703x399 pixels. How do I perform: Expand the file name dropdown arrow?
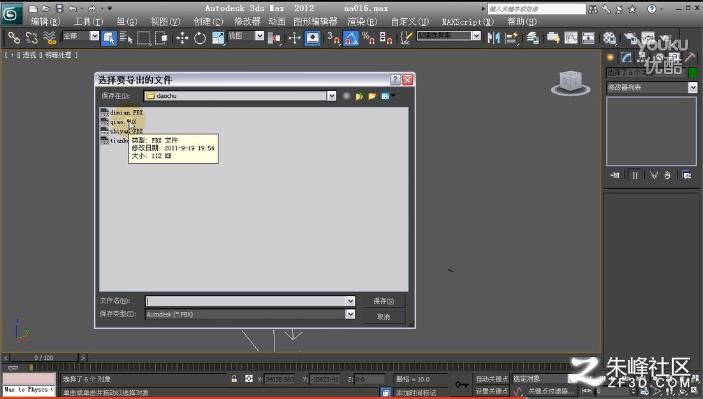pyautogui.click(x=351, y=301)
